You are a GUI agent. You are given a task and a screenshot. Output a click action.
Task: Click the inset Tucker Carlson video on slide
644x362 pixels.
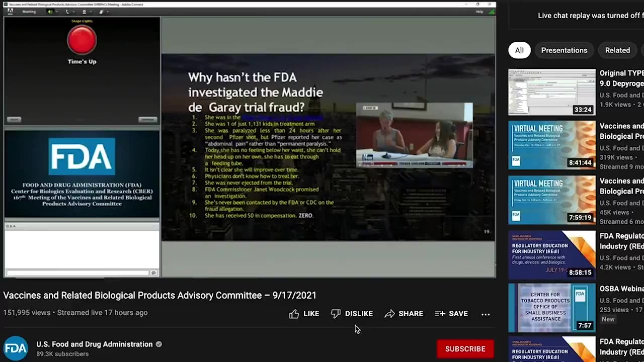(x=414, y=135)
